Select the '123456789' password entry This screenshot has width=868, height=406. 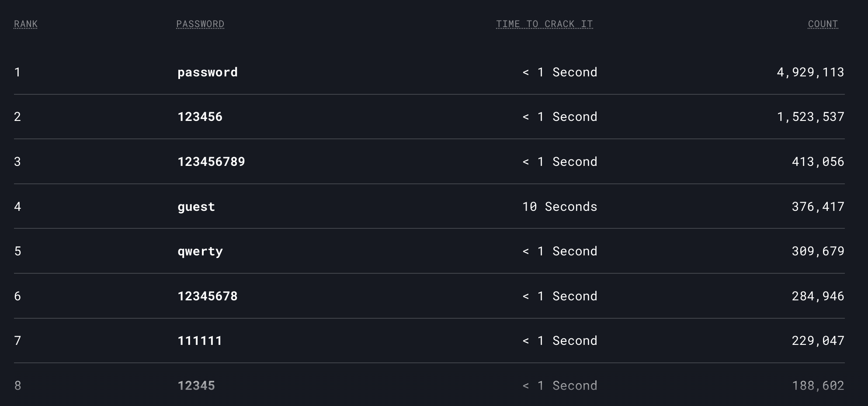[x=211, y=162]
